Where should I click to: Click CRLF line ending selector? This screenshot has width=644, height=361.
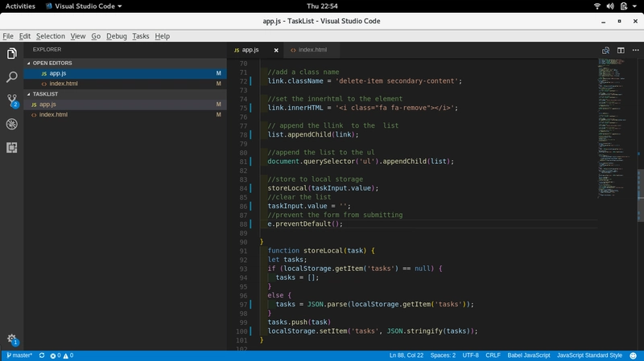pos(493,355)
